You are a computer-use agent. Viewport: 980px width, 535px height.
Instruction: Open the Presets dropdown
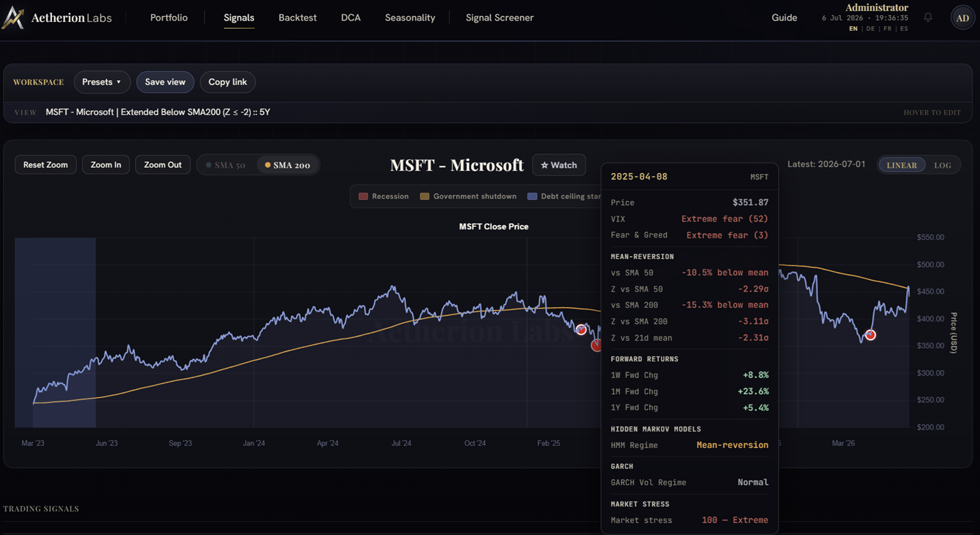102,82
